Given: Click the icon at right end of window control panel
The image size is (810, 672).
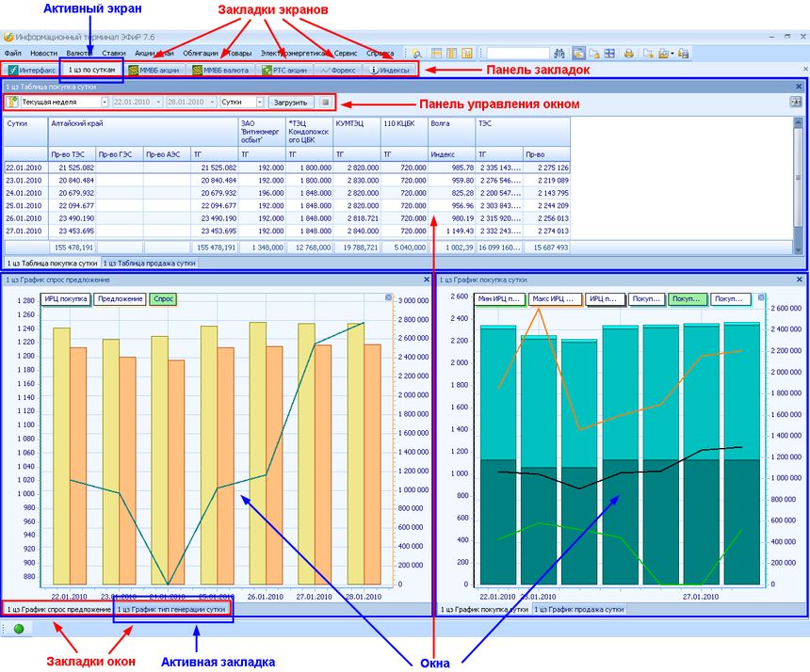Looking at the screenshot, I should click(x=796, y=102).
